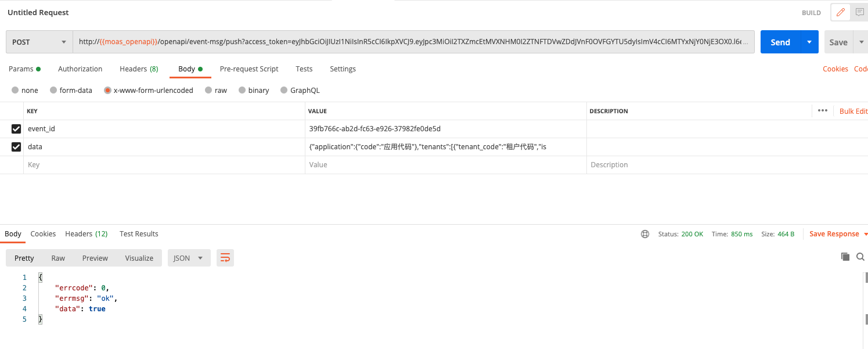Switch to the Pre-request Script tab
The image size is (868, 349).
(248, 69)
